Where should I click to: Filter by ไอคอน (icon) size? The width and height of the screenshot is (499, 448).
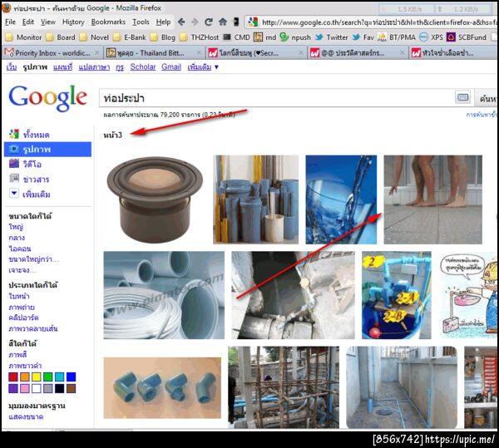(x=20, y=249)
